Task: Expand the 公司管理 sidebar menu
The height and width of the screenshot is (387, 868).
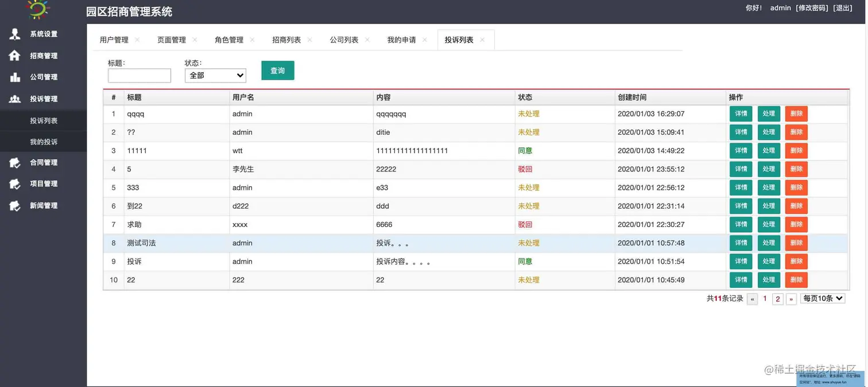Action: coord(44,77)
